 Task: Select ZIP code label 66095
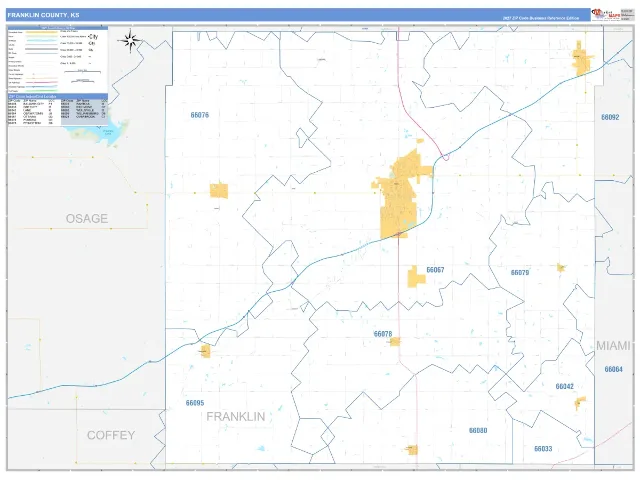tap(195, 403)
